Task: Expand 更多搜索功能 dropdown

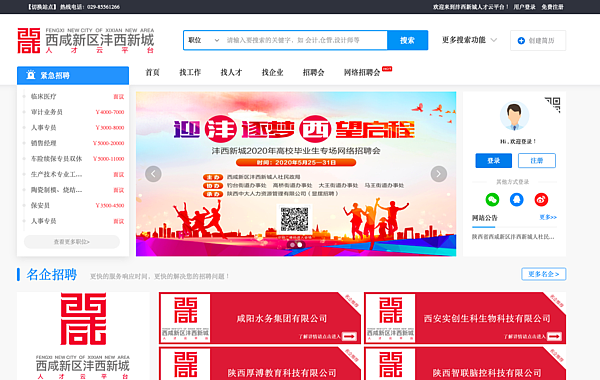Action: [x=470, y=40]
